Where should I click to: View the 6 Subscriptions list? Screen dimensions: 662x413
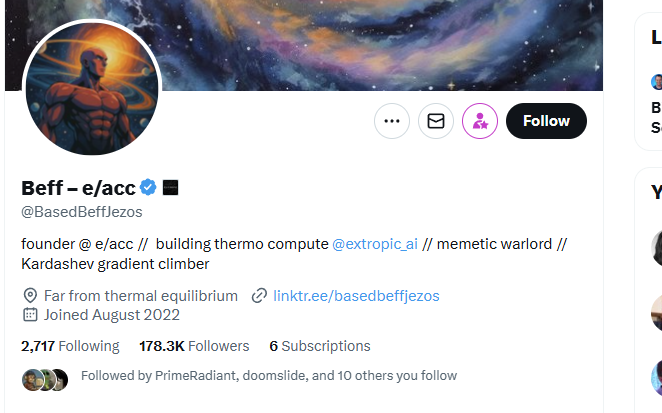coord(320,346)
